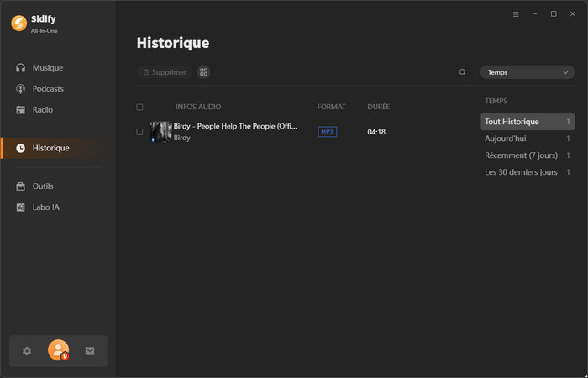Go to Podcasts in the sidebar
The height and width of the screenshot is (378, 588).
point(48,88)
